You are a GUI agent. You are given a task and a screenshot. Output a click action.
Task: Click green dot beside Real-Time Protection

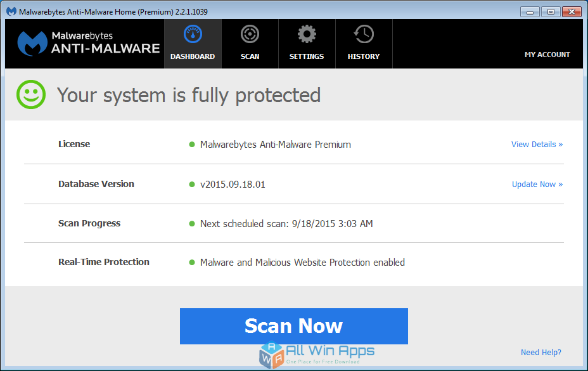pos(192,263)
